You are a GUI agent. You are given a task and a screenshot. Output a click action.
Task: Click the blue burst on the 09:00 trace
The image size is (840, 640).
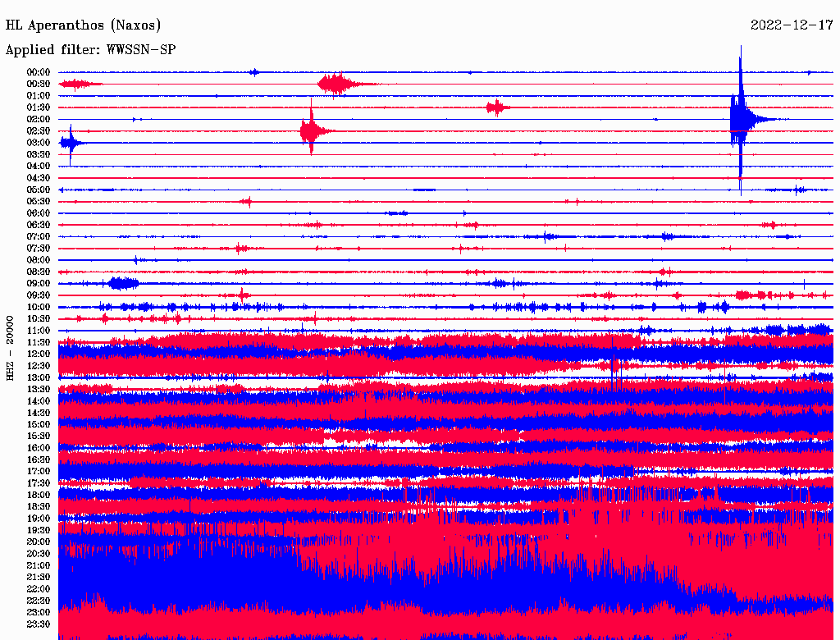pos(123,283)
